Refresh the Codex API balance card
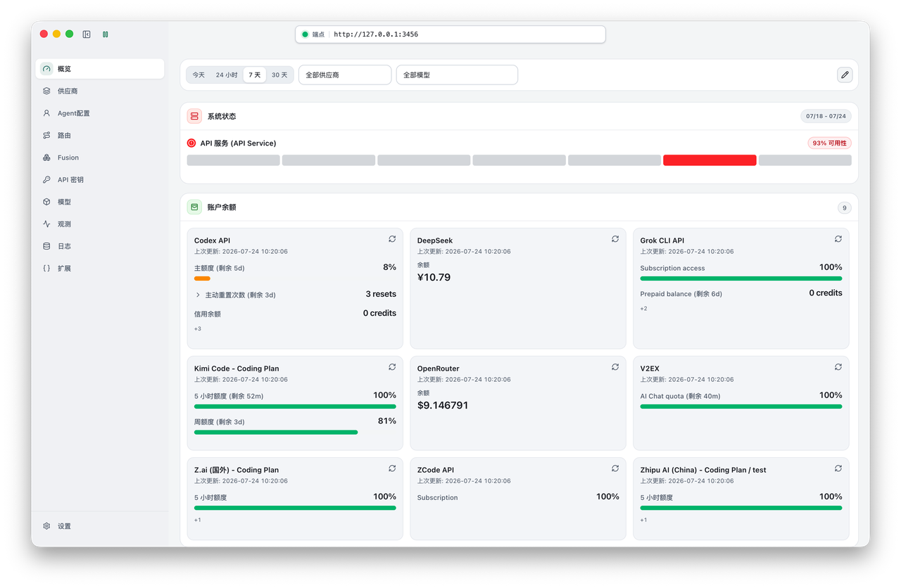 (x=392, y=239)
